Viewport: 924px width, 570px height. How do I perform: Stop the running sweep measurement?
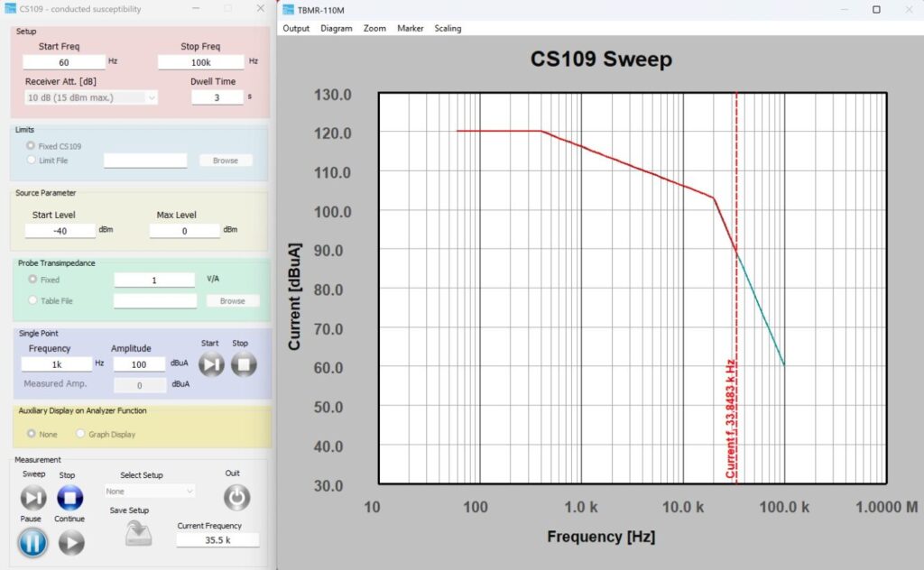click(x=70, y=498)
